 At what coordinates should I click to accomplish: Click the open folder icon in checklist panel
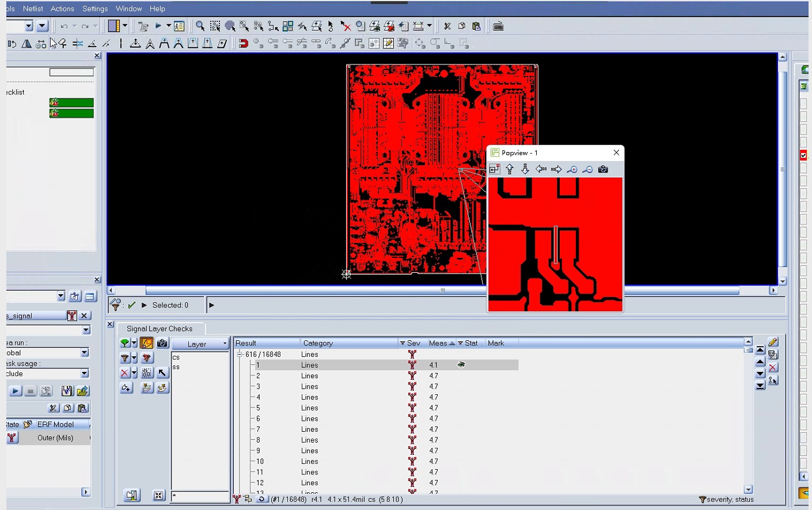pos(83,391)
